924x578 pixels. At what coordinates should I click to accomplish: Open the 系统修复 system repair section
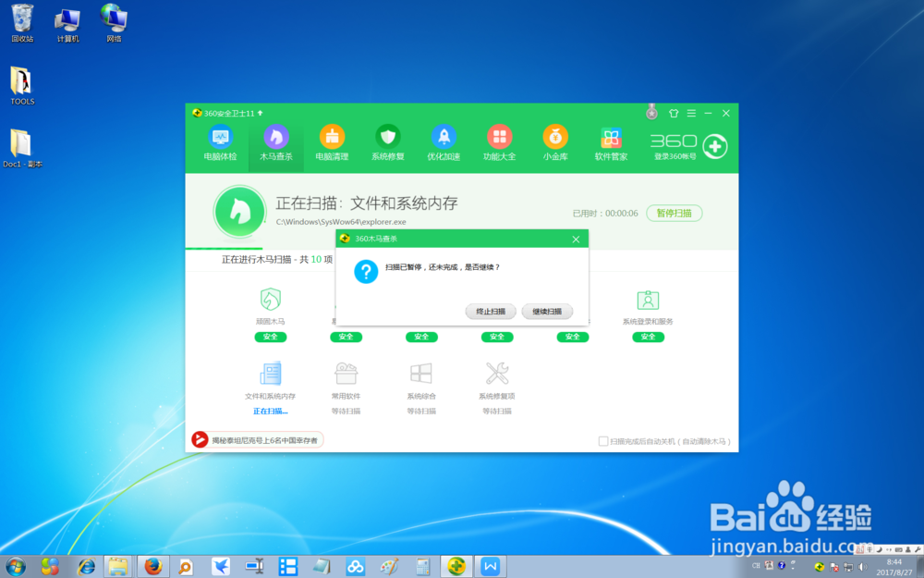(388, 143)
